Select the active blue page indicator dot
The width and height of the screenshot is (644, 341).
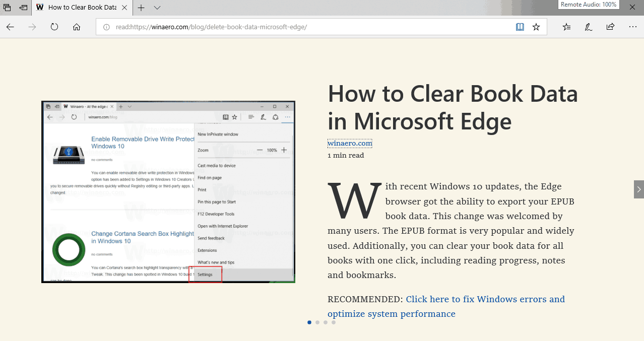[x=309, y=322]
